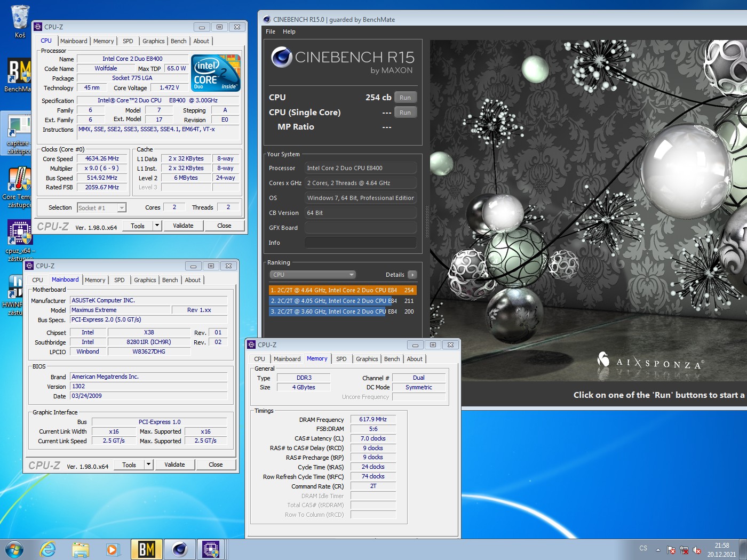The width and height of the screenshot is (747, 560).
Task: Click the CPU-Z Mainboard window title icon
Action: 29,266
